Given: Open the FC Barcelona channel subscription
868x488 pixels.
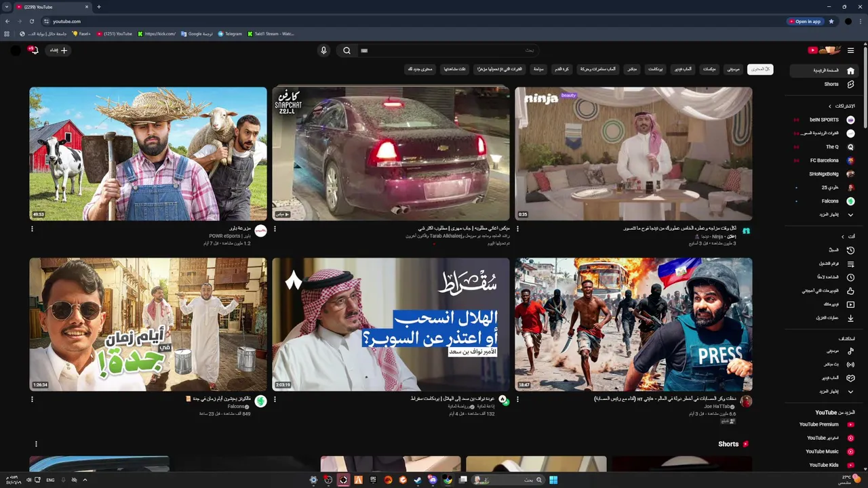Looking at the screenshot, I should (x=824, y=160).
